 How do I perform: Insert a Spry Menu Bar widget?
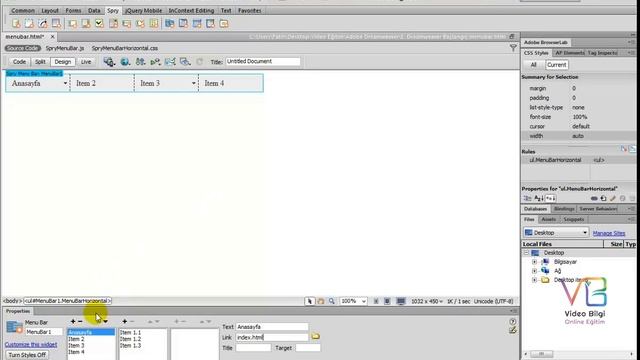tap(169, 24)
